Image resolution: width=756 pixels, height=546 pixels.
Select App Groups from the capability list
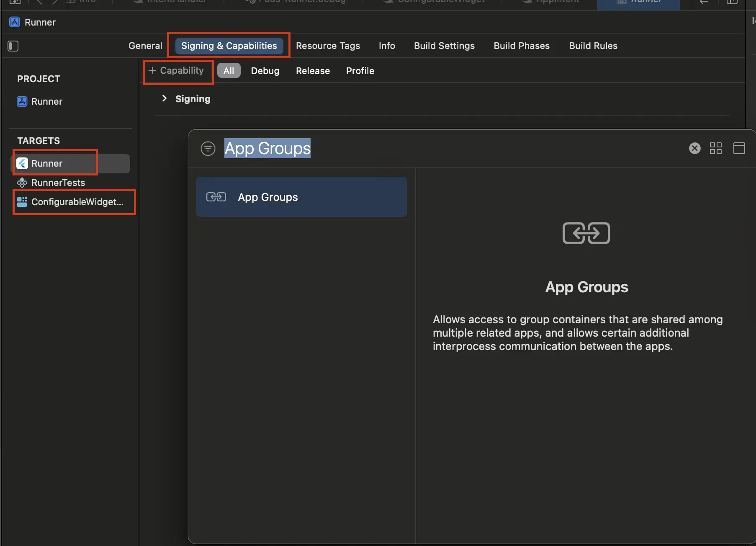click(x=301, y=197)
